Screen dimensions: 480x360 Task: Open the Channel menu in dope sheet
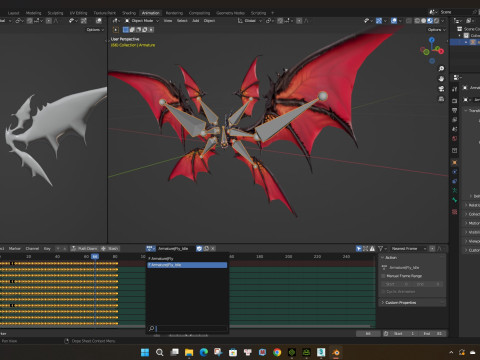click(x=32, y=249)
